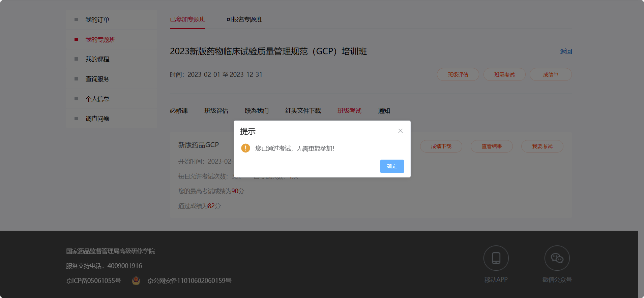Go to 个人信息 sidebar entry
The image size is (644, 298).
pyautogui.click(x=97, y=99)
